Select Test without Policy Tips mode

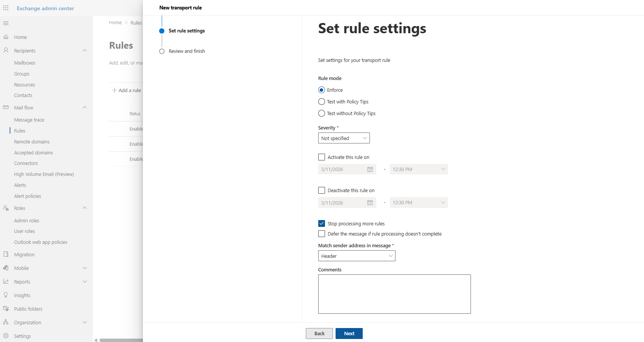tap(322, 114)
